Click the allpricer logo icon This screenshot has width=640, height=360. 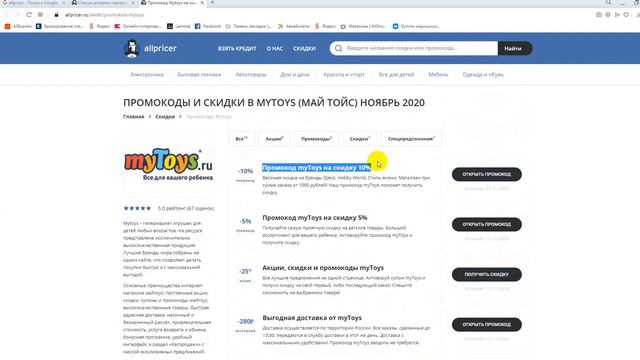(131, 49)
